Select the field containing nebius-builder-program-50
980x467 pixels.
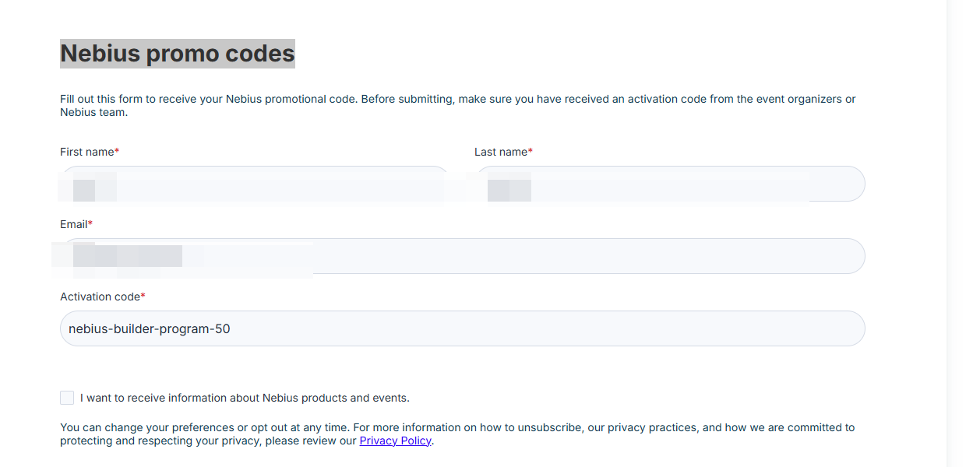(x=463, y=328)
